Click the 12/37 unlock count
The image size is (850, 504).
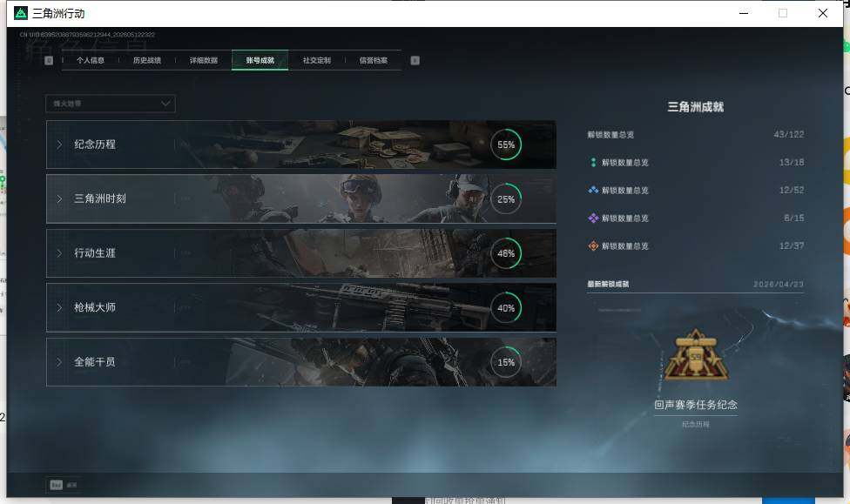792,246
